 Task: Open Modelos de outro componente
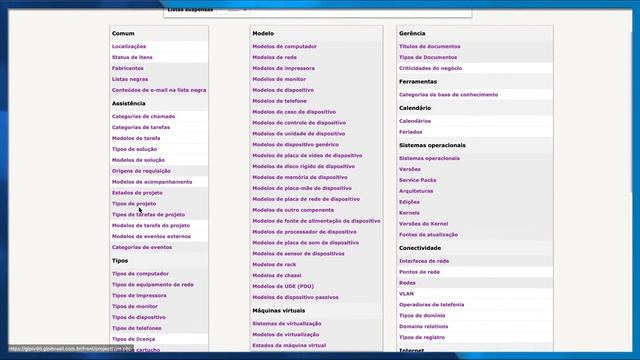293,210
